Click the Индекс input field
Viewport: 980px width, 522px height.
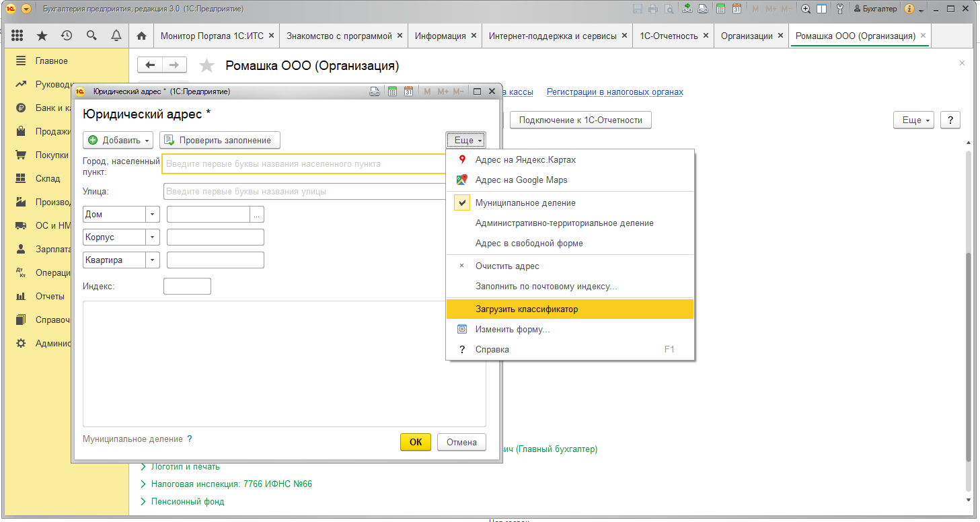pos(187,286)
